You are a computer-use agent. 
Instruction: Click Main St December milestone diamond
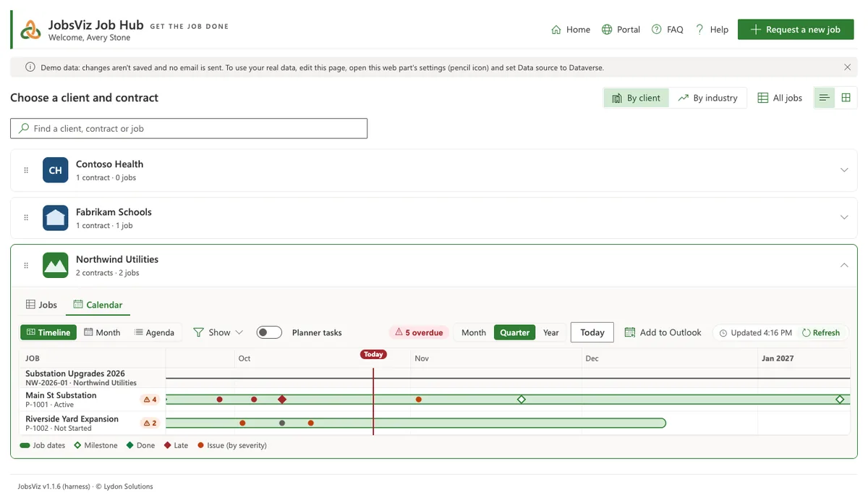(x=522, y=400)
